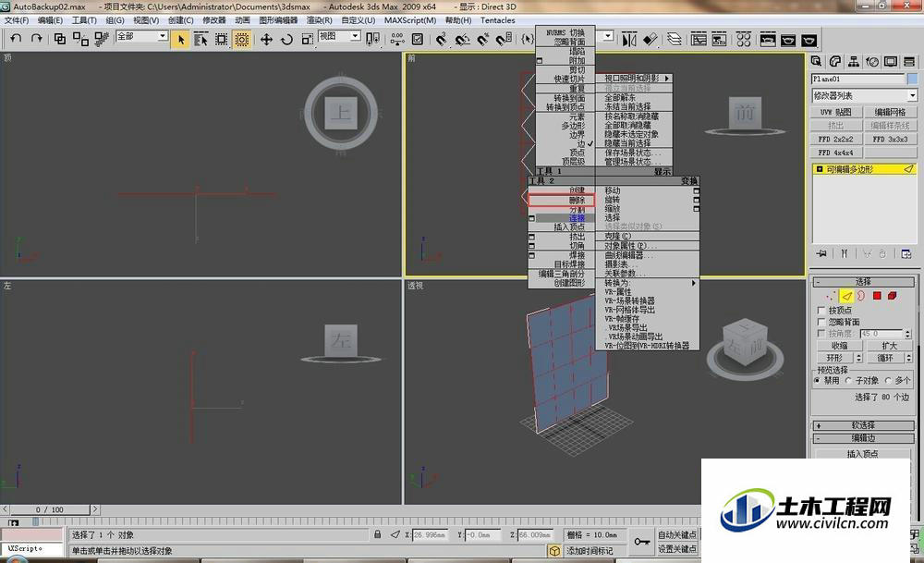Expand the 可编辑多边形 stack entry
The height and width of the screenshot is (563, 924).
(819, 169)
